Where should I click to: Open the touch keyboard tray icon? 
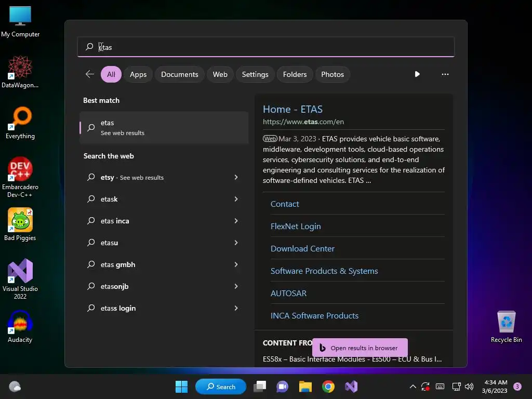440,387
